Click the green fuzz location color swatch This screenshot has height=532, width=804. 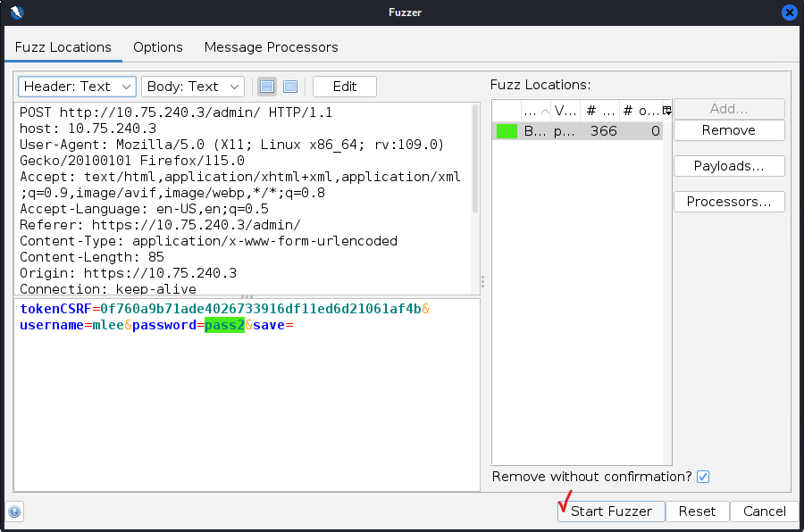click(507, 131)
